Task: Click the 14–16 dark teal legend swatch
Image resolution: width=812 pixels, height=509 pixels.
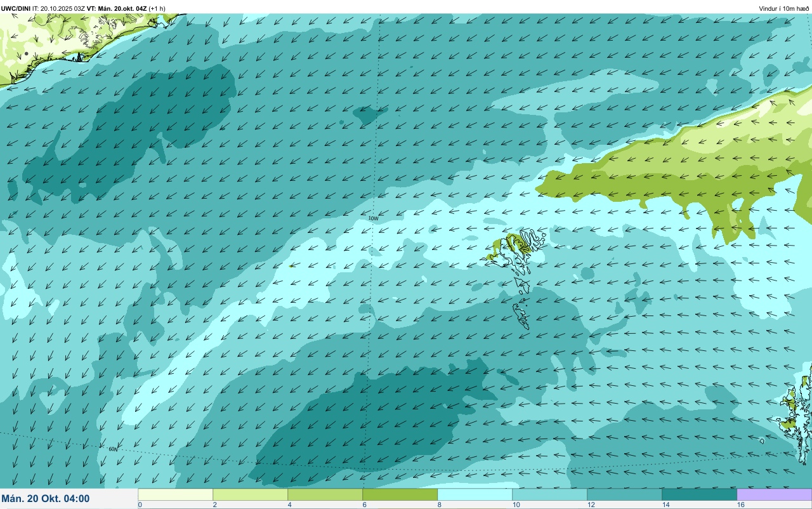Action: coord(700,494)
